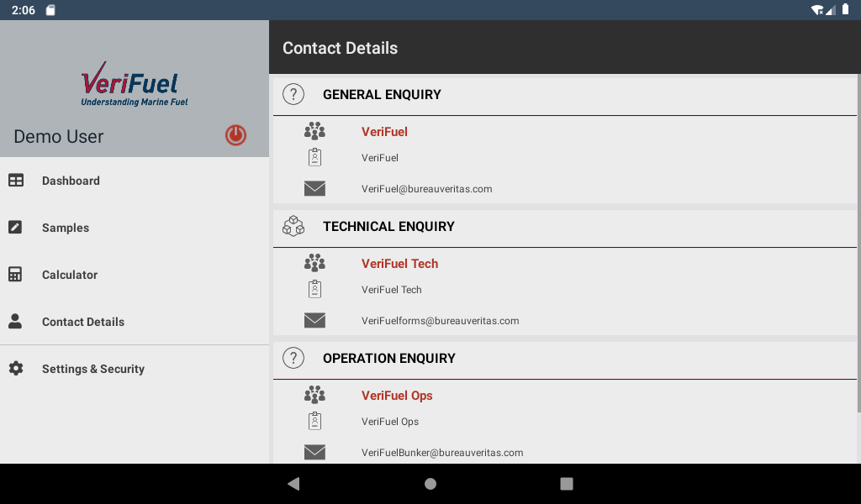
Task: Open Settings & Security menu item
Action: pos(135,369)
